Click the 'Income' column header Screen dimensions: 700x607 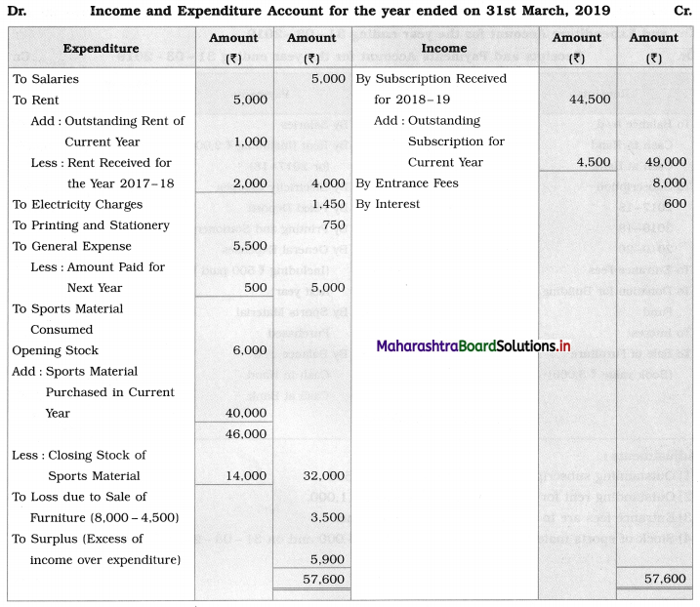point(444,48)
